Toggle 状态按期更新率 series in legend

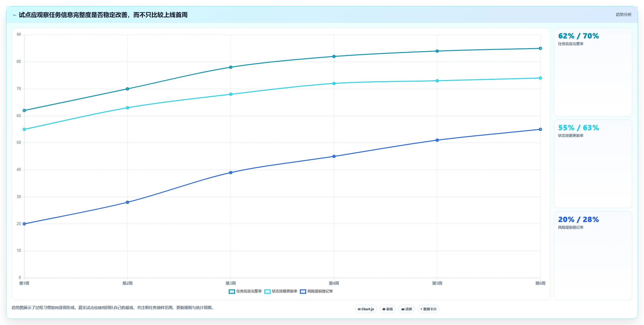click(x=281, y=291)
